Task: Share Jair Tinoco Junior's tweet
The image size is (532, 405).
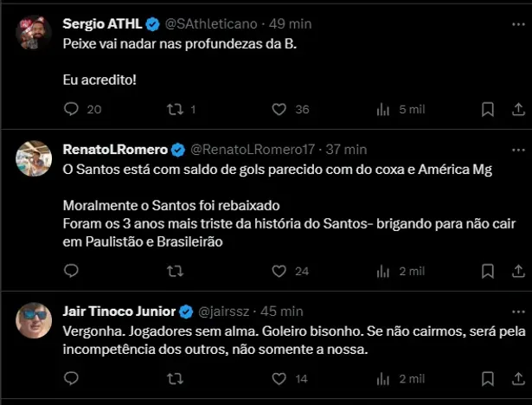Action: pos(517,378)
